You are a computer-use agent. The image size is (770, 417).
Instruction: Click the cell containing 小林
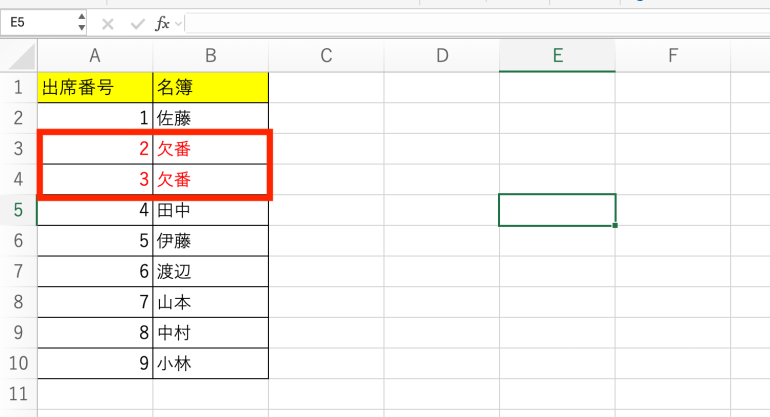tap(211, 364)
